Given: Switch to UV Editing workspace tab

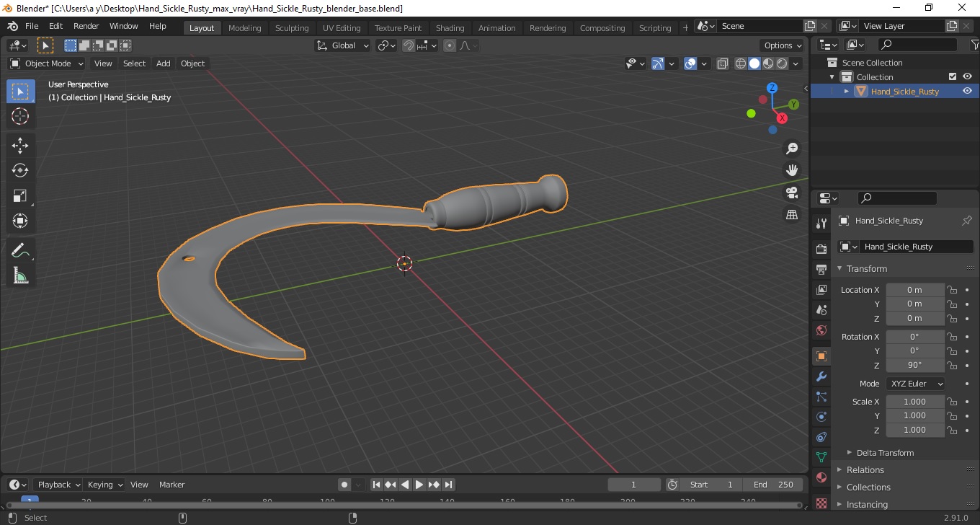Looking at the screenshot, I should pyautogui.click(x=342, y=28).
